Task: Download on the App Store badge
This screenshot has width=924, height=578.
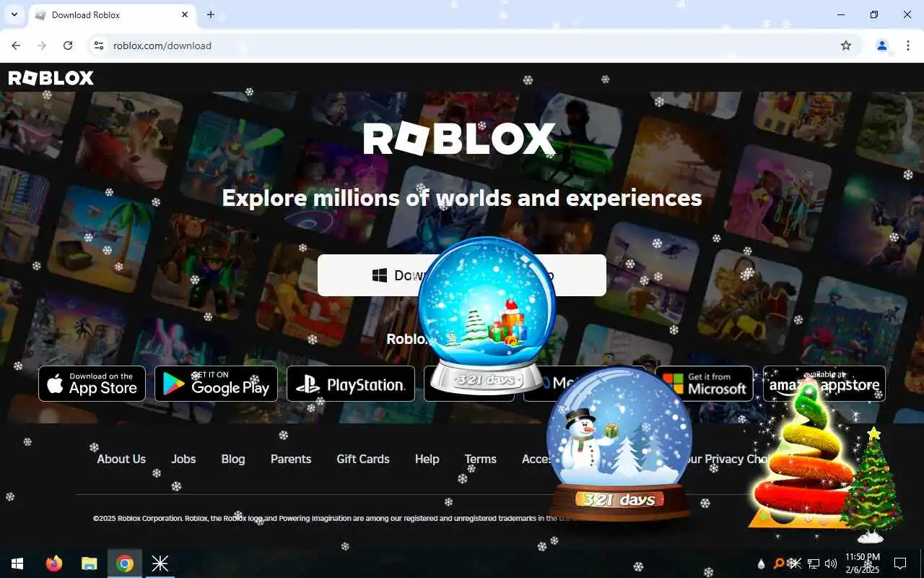Action: pyautogui.click(x=92, y=384)
